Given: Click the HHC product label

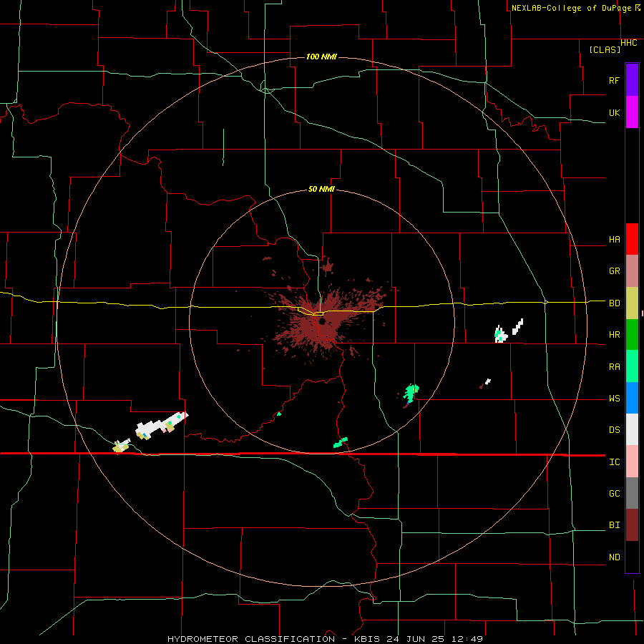Looking at the screenshot, I should pyautogui.click(x=628, y=43).
